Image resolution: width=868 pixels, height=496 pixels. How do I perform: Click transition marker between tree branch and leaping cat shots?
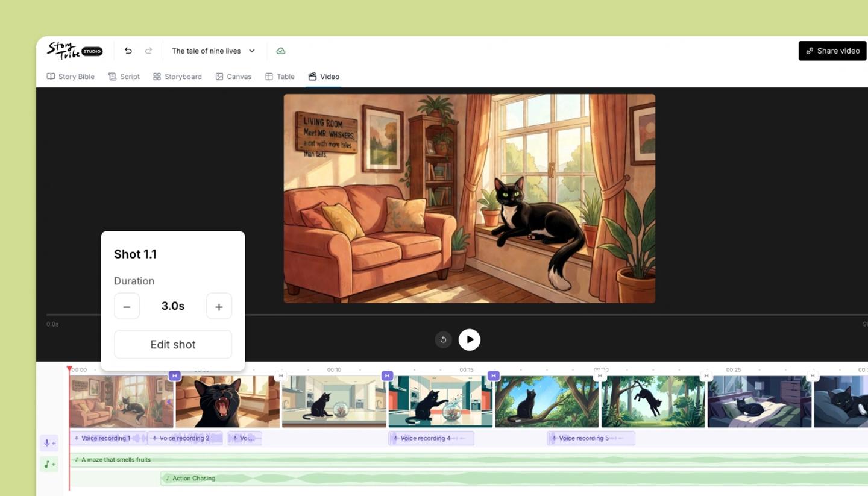pyautogui.click(x=600, y=375)
